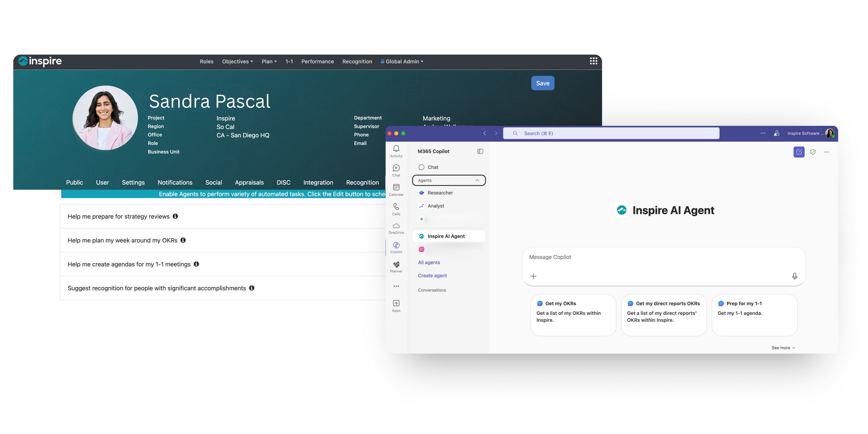Collapse the Agents section
868x434 pixels.
point(477,180)
